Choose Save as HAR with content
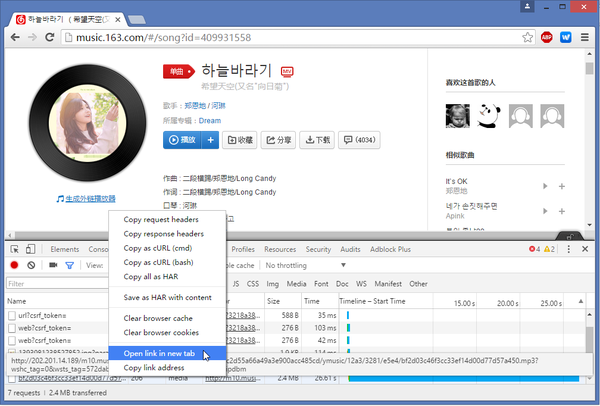This screenshot has height=406, width=600. pyautogui.click(x=168, y=297)
